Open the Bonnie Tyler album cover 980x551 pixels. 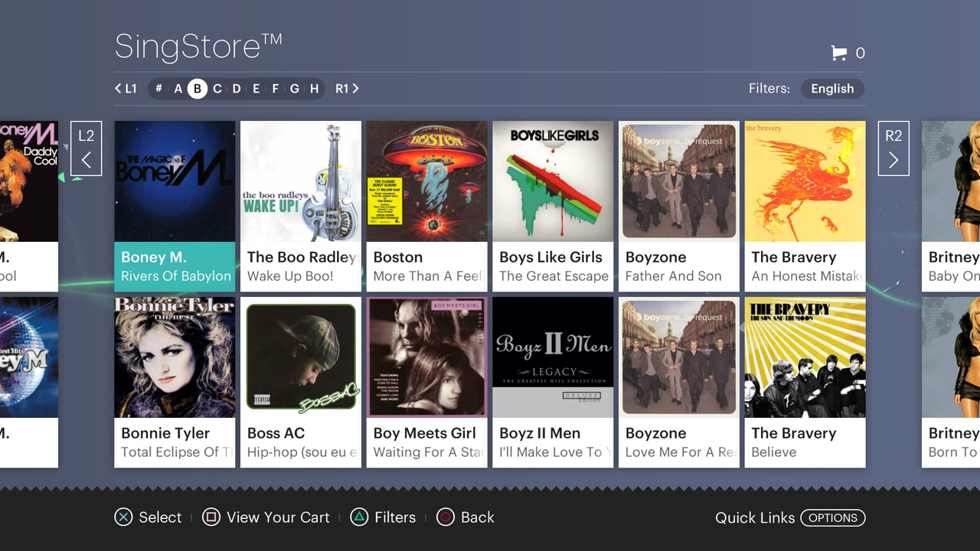point(175,357)
